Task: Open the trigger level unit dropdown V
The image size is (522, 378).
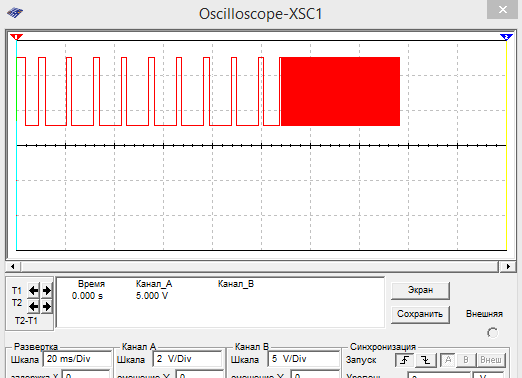Action: tap(488, 375)
